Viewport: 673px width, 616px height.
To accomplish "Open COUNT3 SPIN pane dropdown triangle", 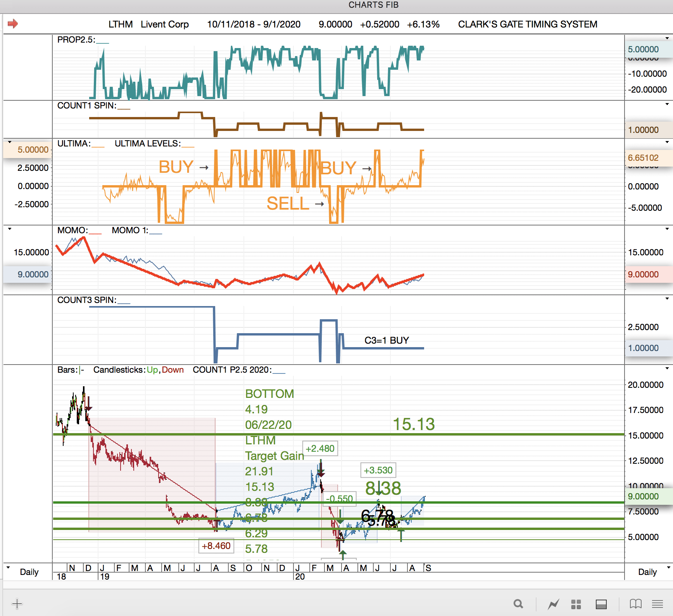I will pos(667,299).
